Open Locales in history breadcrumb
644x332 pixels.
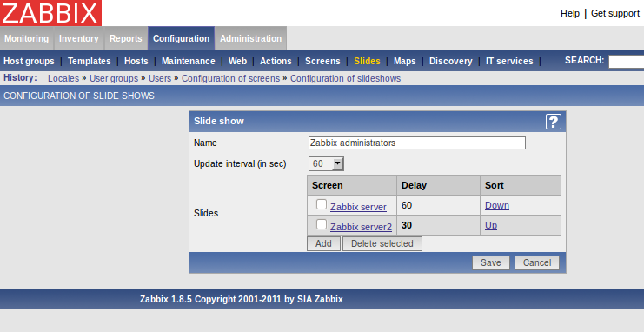[x=63, y=78]
